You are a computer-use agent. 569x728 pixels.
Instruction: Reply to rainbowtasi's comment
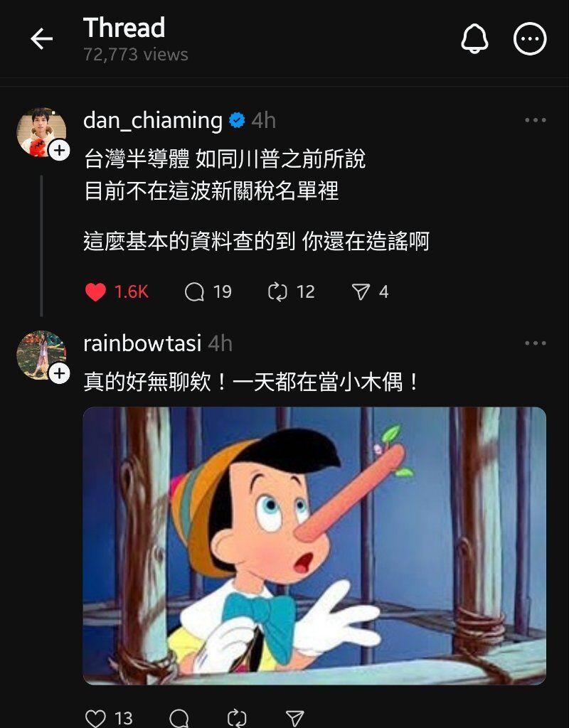coord(179,718)
